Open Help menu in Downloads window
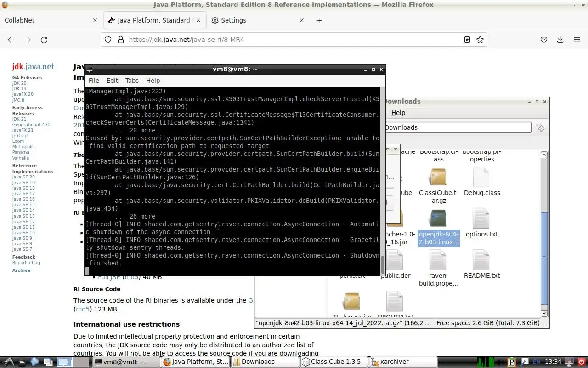 398,113
